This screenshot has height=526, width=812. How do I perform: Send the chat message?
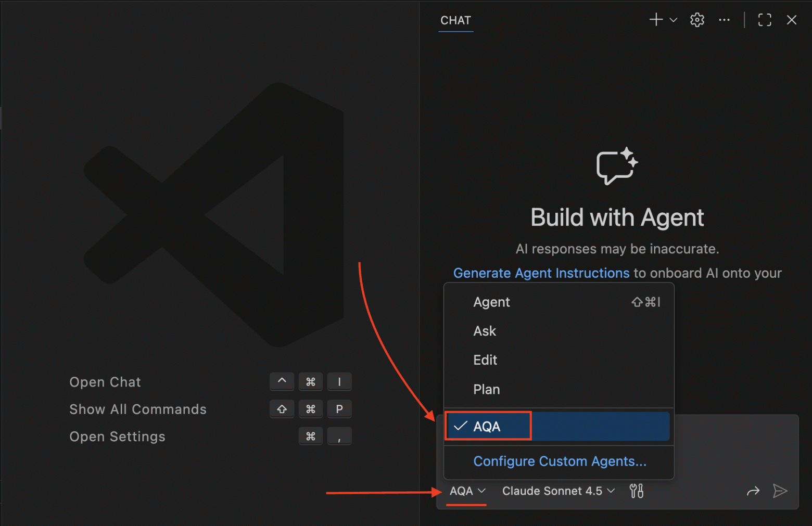[780, 491]
